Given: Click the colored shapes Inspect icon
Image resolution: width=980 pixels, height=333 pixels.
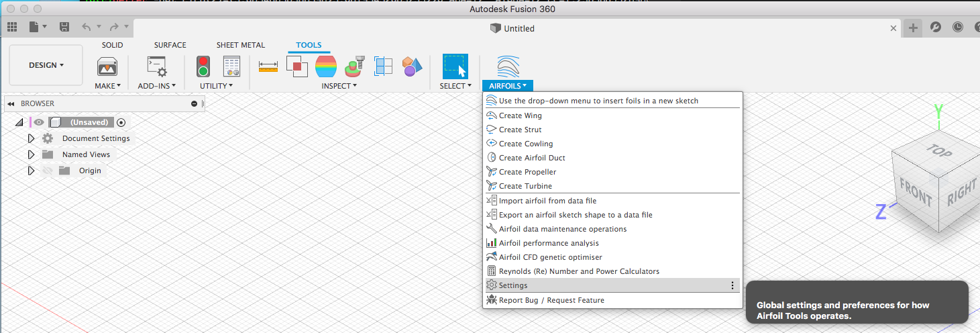Looking at the screenshot, I should point(412,66).
